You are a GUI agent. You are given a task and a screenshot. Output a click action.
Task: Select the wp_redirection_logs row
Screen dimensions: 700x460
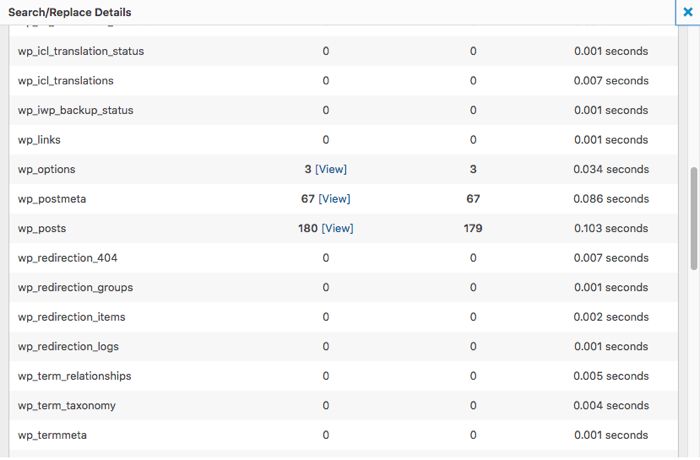[x=68, y=347]
